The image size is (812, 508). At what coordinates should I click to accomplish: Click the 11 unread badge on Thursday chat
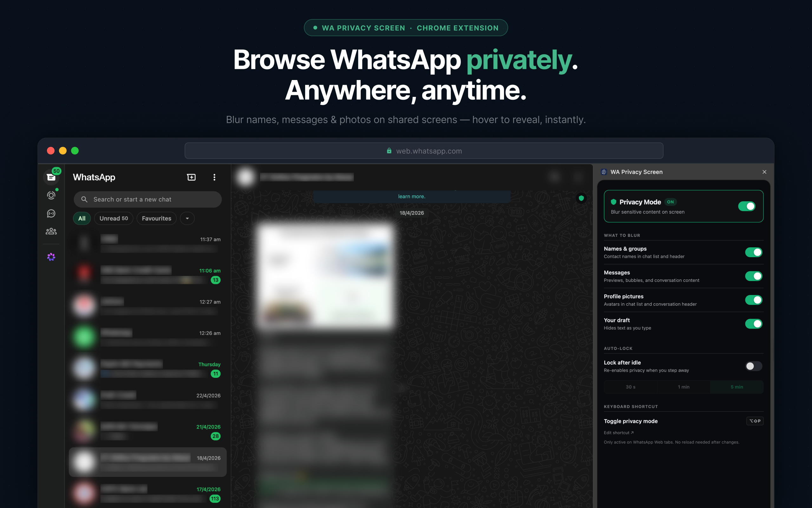coord(215,374)
